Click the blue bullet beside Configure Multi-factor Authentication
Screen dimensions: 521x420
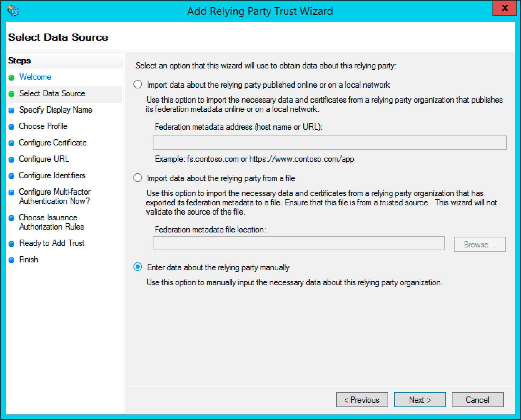click(x=11, y=192)
